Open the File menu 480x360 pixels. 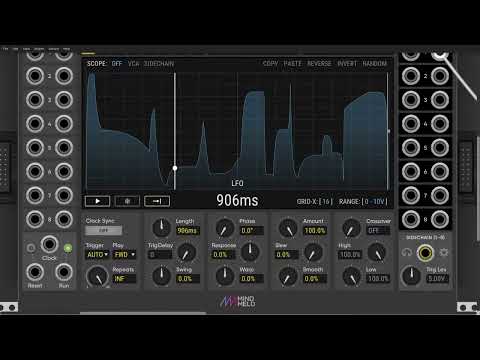5,49
